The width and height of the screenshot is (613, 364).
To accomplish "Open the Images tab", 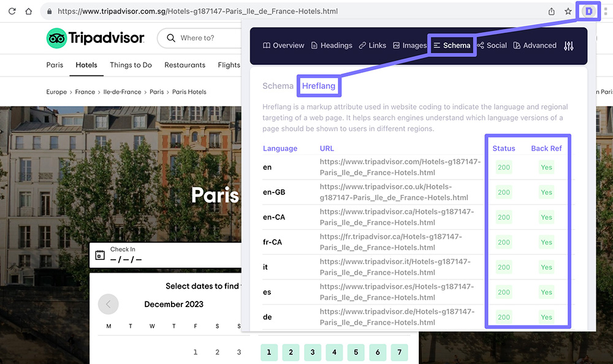I will (409, 45).
